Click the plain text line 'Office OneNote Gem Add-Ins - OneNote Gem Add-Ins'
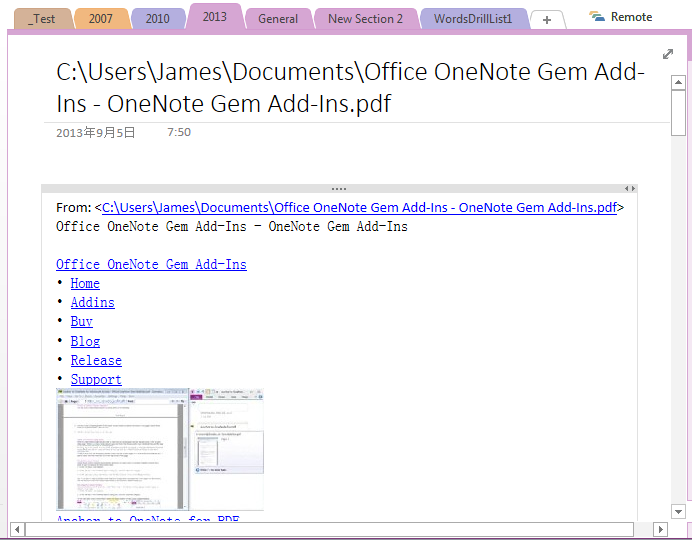 pyautogui.click(x=232, y=226)
